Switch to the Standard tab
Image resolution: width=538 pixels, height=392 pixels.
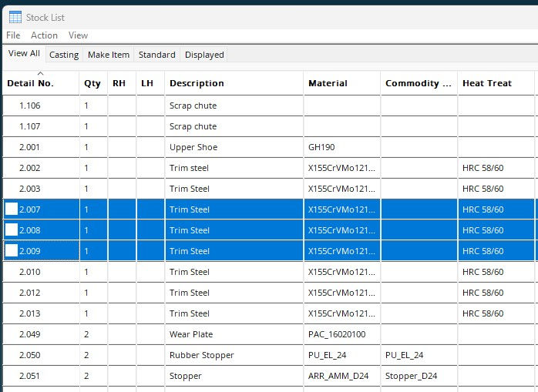click(156, 55)
